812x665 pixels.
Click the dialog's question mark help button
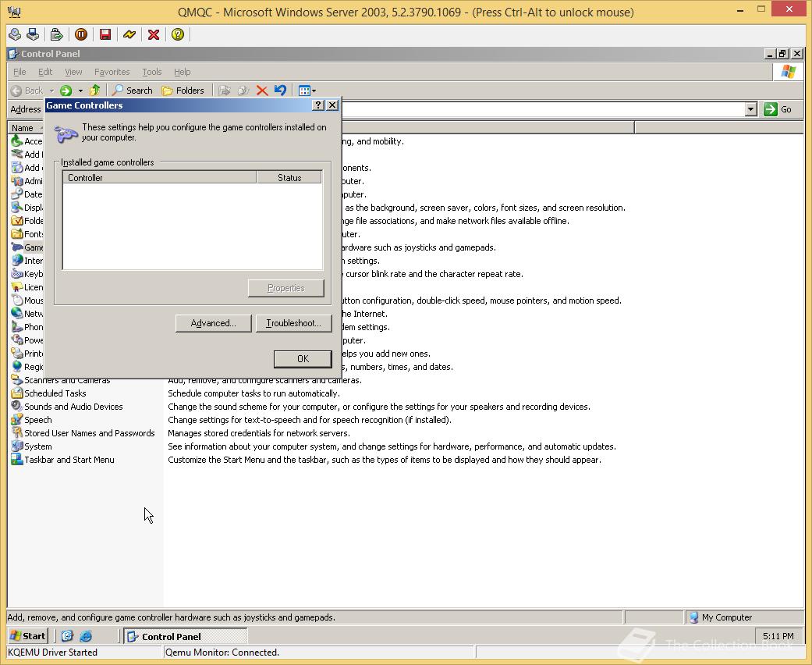(318, 105)
